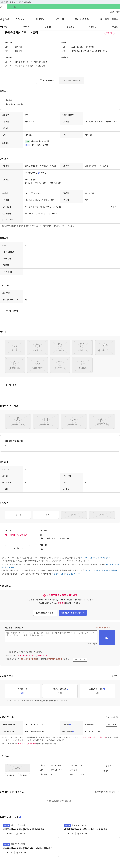Click info icon next to 인증기관
Image resolution: width=120 pixels, height=868 pixels.
tap(70, 724)
